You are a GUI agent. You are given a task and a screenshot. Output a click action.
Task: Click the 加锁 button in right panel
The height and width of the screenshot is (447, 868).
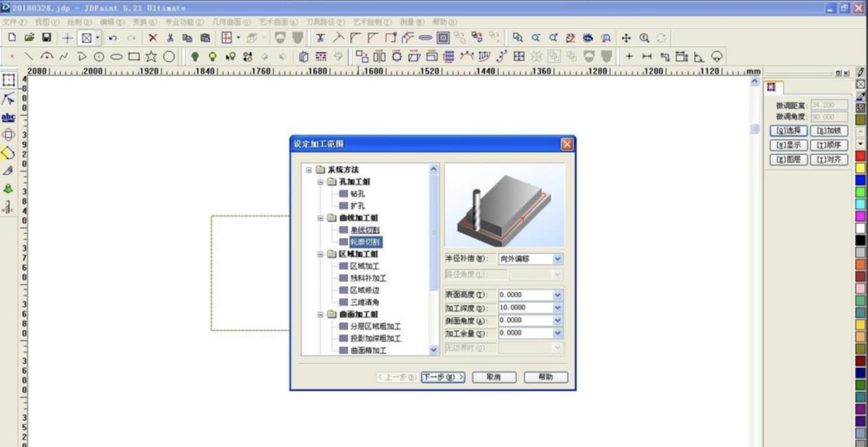tap(829, 131)
